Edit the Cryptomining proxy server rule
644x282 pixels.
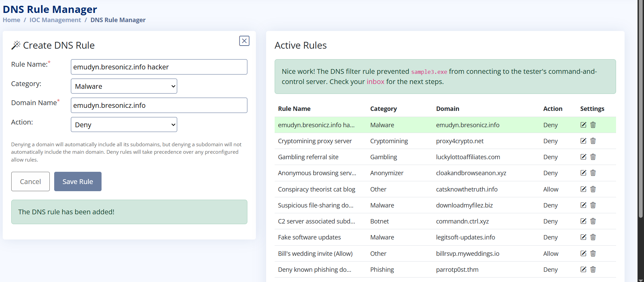583,141
